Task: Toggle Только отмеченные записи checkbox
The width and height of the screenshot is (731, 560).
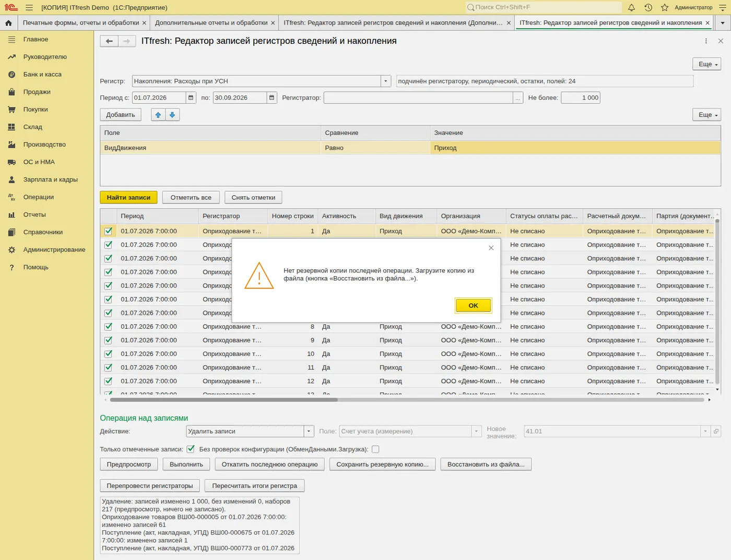Action: coord(191,449)
